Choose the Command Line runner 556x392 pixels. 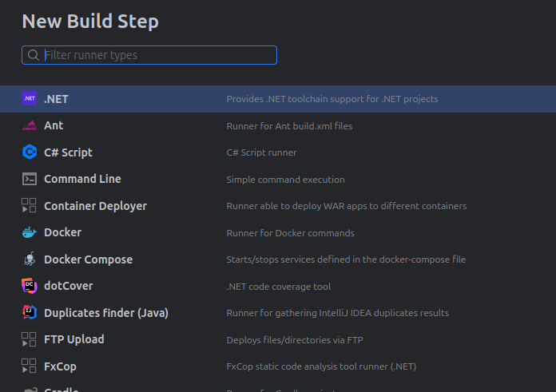point(82,179)
